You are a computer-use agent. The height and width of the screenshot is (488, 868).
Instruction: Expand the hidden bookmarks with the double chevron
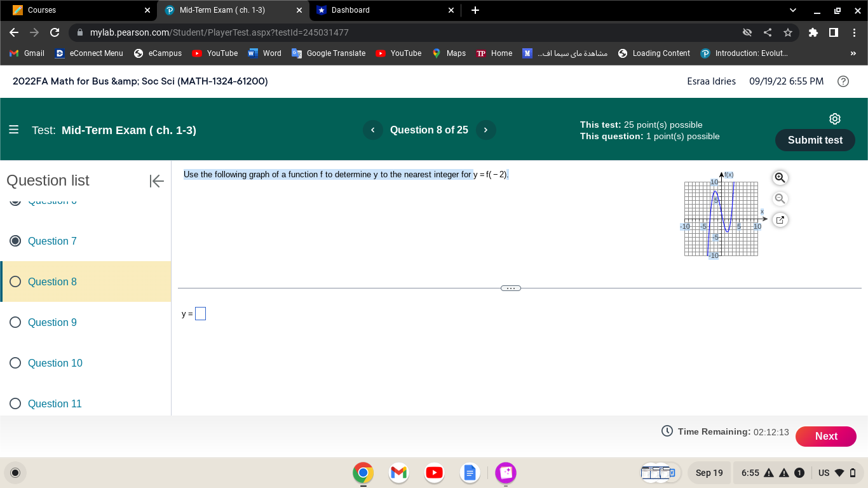point(853,53)
